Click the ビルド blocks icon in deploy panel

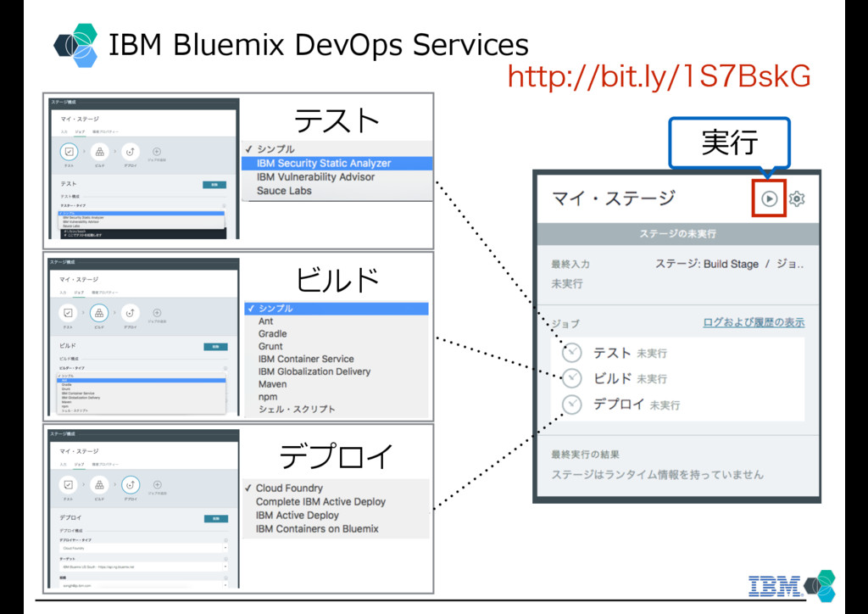click(x=99, y=485)
